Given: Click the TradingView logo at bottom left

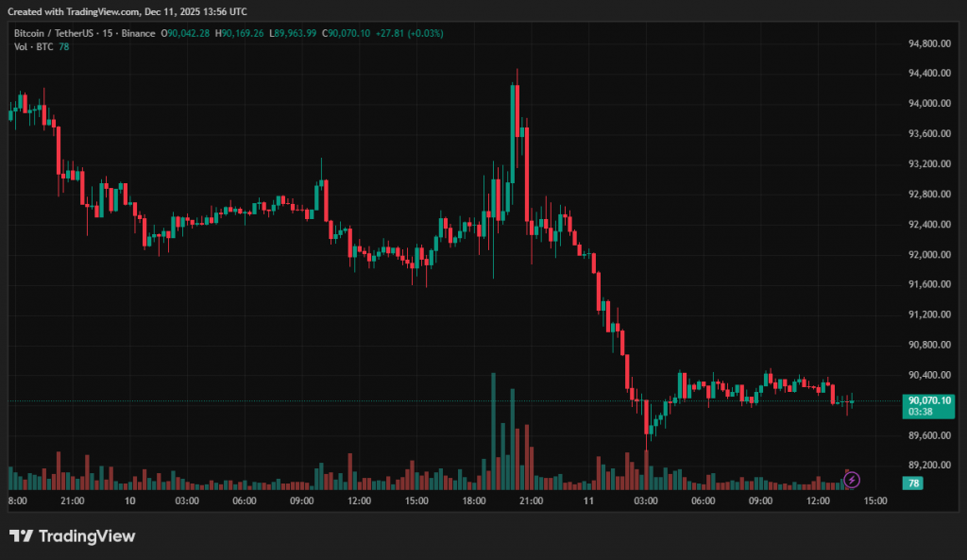Looking at the screenshot, I should pos(73,536).
